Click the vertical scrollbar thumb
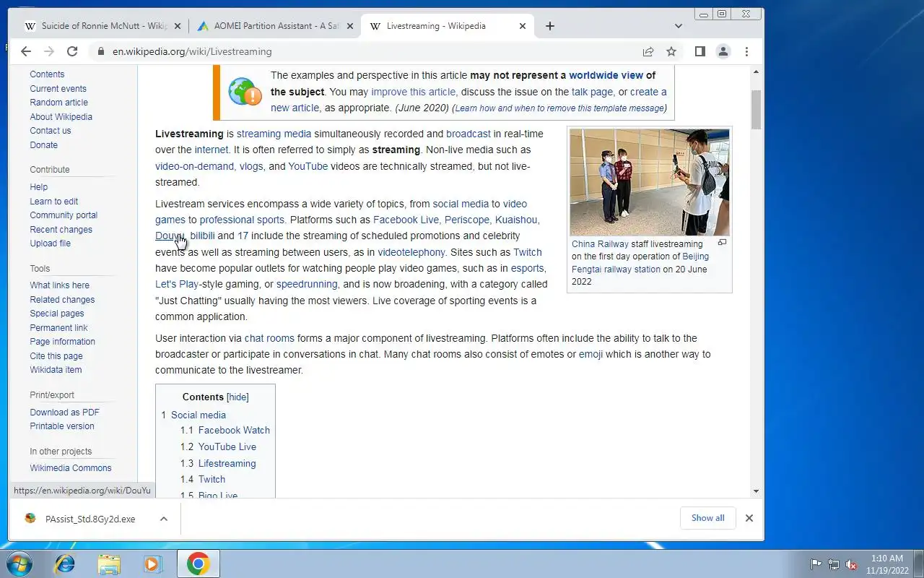The image size is (924, 578). tap(756, 110)
